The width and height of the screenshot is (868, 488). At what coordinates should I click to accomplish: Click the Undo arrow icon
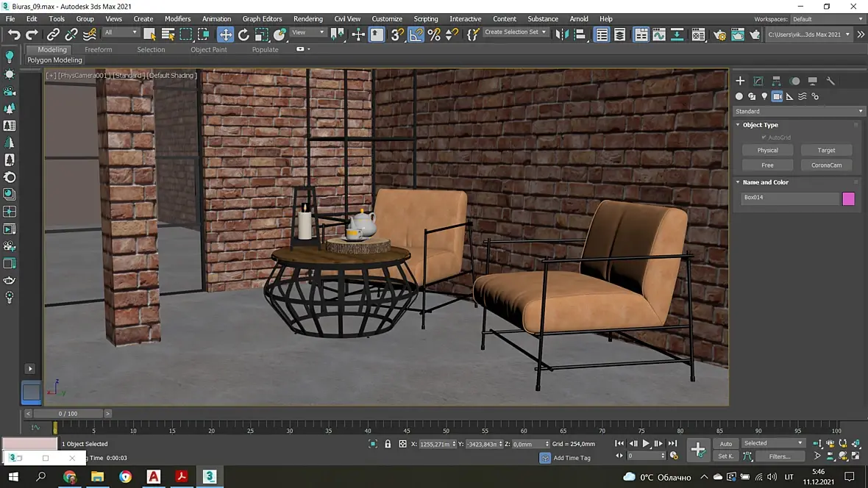click(14, 35)
